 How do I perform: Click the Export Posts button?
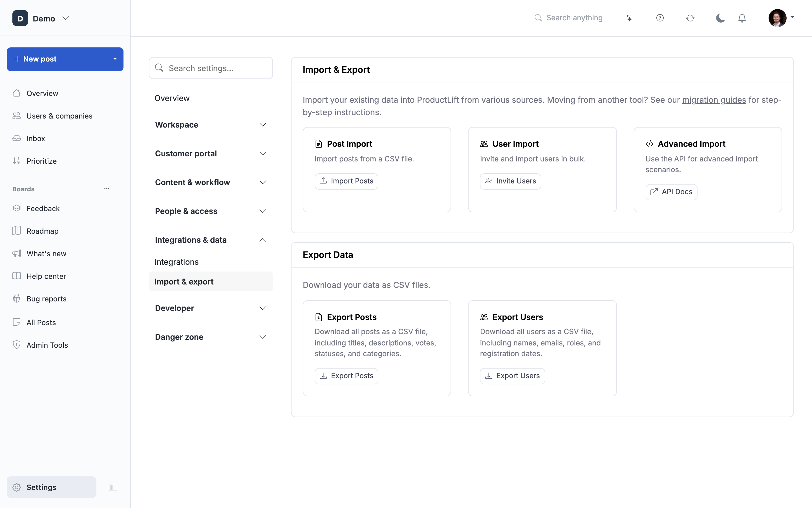(346, 376)
